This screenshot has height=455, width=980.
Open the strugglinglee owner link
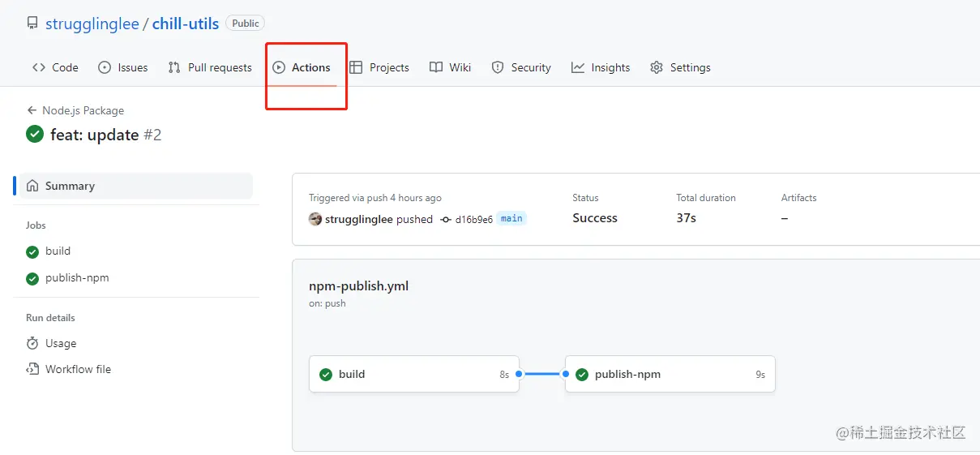[92, 24]
